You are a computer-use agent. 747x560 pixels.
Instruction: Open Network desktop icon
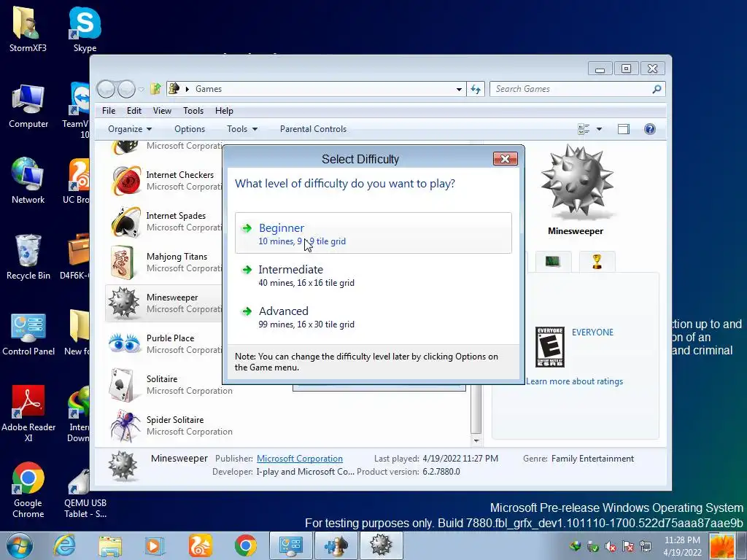click(x=28, y=182)
